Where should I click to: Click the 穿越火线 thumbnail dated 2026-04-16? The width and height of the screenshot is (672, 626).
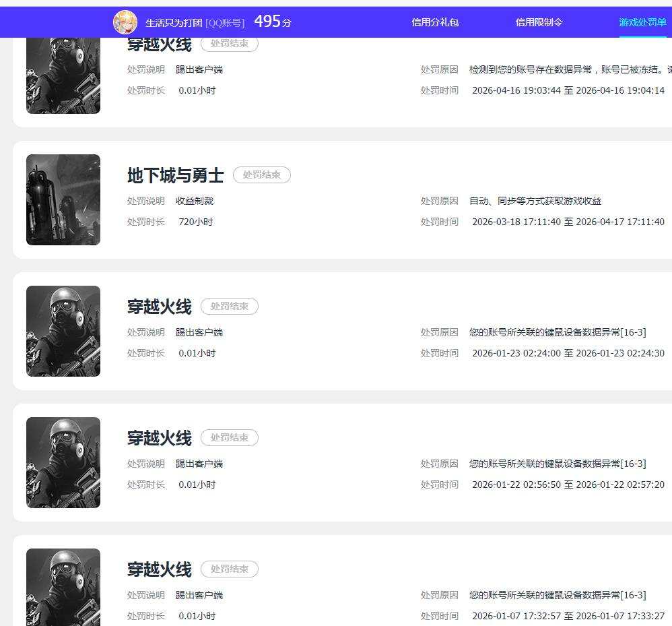pyautogui.click(x=63, y=75)
